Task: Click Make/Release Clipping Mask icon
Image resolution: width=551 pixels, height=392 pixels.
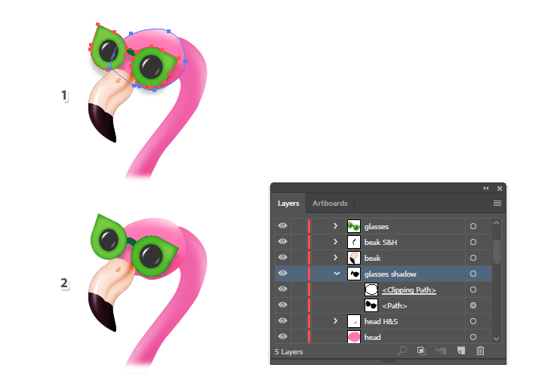Action: (x=421, y=351)
